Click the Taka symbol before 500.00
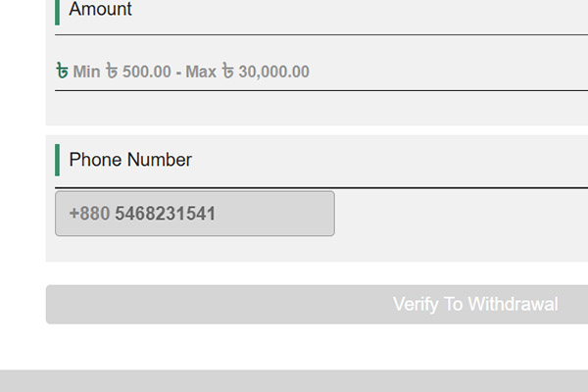The height and width of the screenshot is (392, 588). 112,72
